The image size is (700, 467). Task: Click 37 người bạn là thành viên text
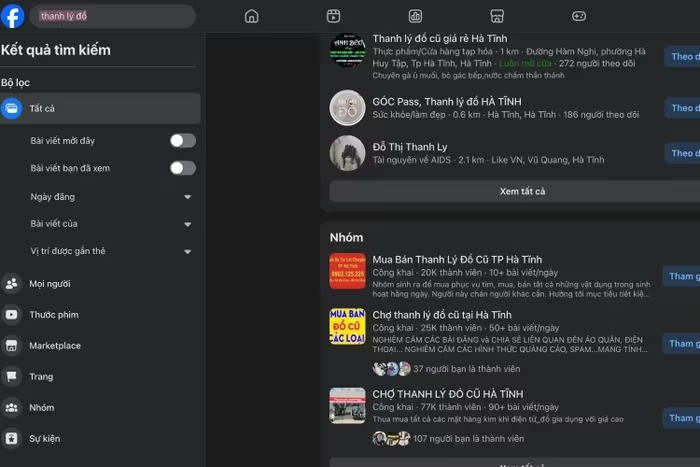(x=467, y=369)
